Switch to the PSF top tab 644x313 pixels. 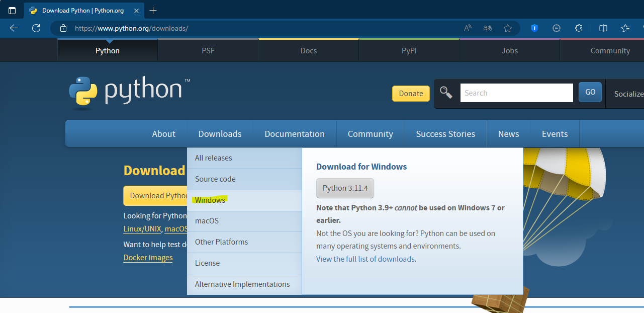(x=208, y=50)
